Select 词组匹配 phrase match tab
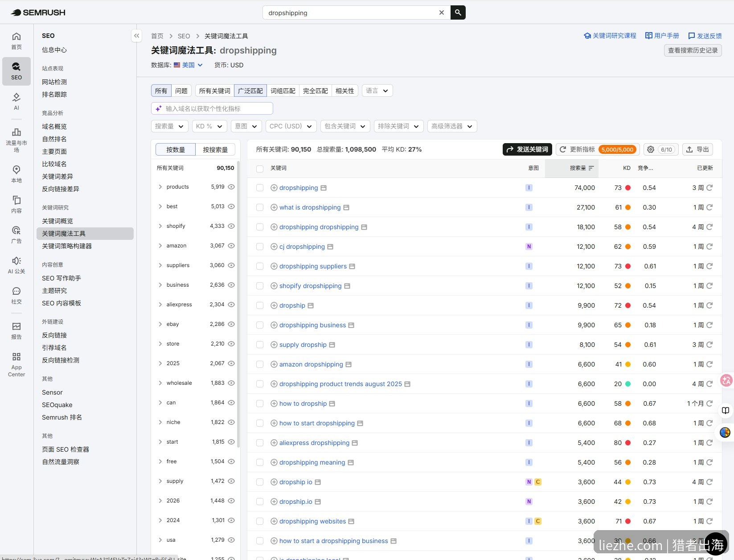Viewport: 734px width, 560px height. (283, 91)
